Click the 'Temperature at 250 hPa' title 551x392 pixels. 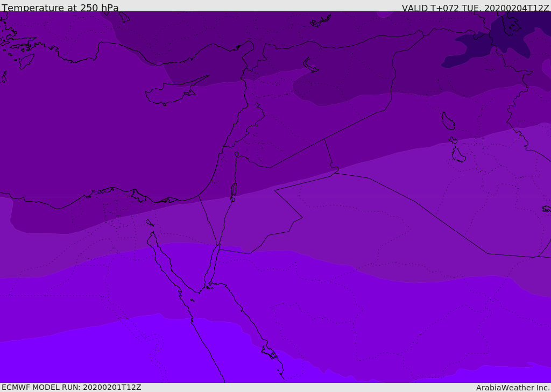coord(60,7)
